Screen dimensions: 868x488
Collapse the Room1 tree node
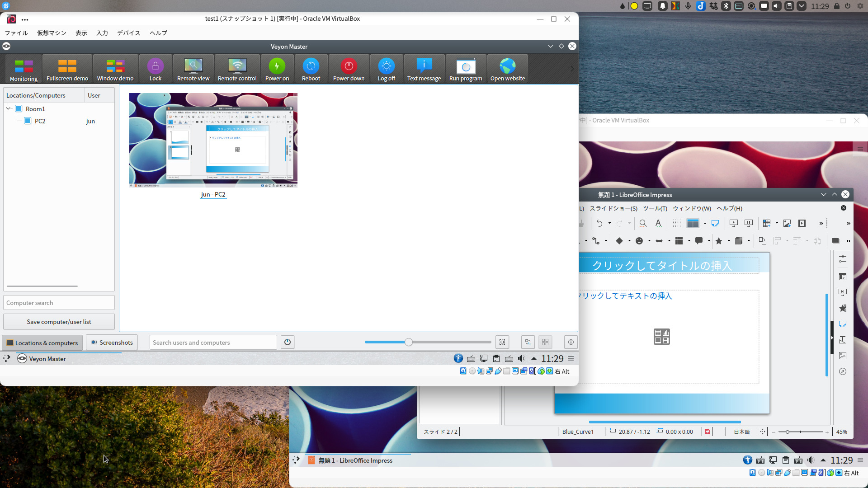pos(9,109)
